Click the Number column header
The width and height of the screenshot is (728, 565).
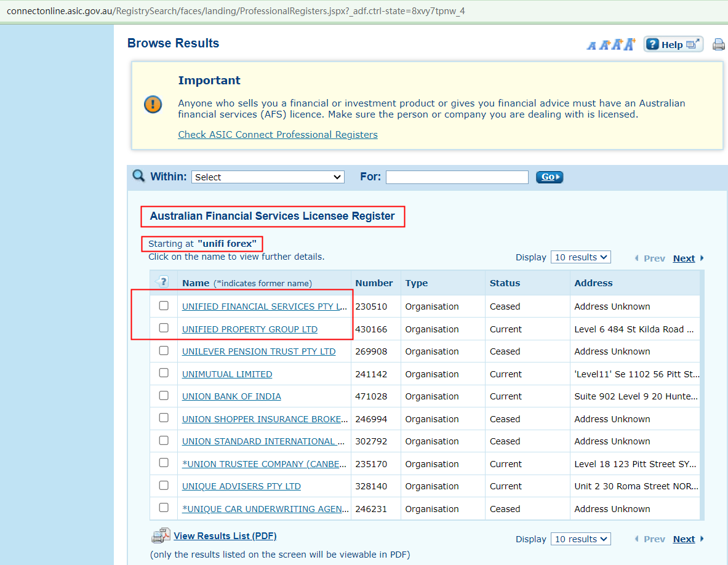pyautogui.click(x=374, y=283)
